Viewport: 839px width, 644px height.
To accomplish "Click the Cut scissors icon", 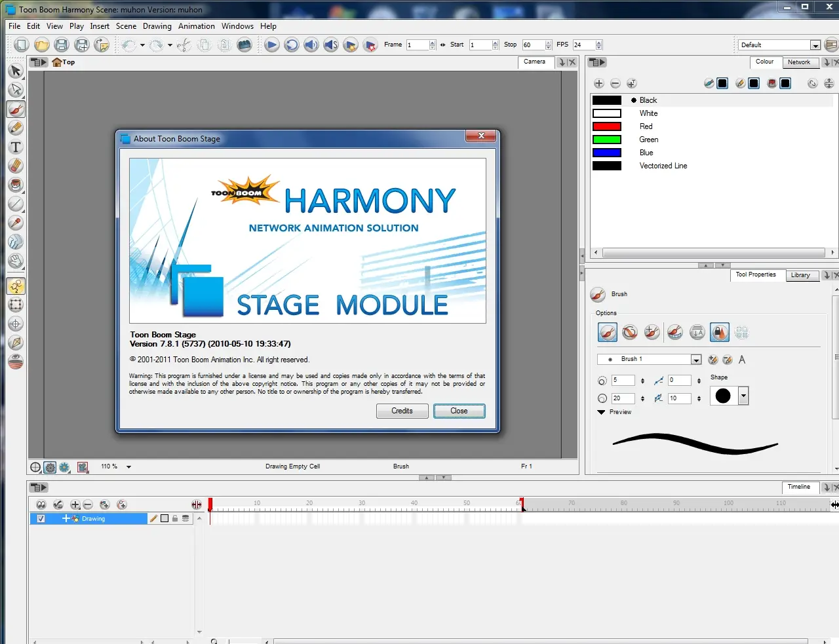I will point(184,45).
